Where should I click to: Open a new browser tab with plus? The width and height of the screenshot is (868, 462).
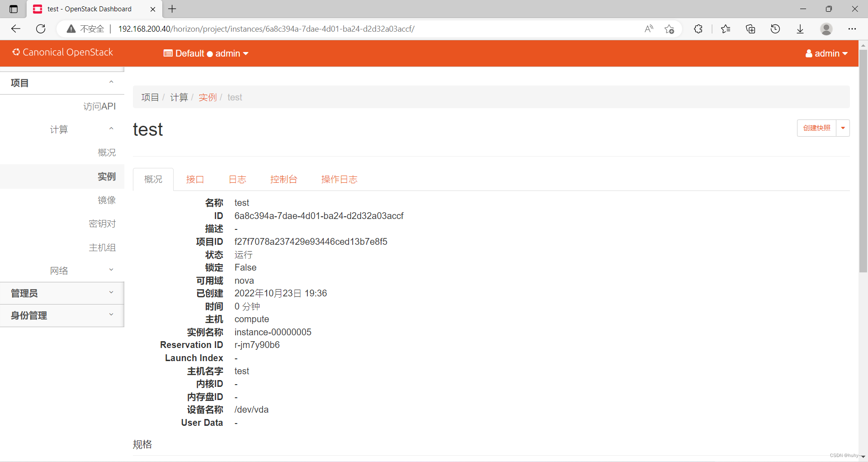point(172,9)
